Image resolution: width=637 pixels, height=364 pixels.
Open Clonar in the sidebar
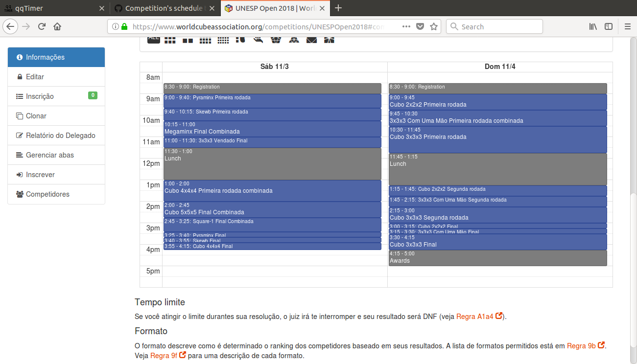click(x=56, y=116)
